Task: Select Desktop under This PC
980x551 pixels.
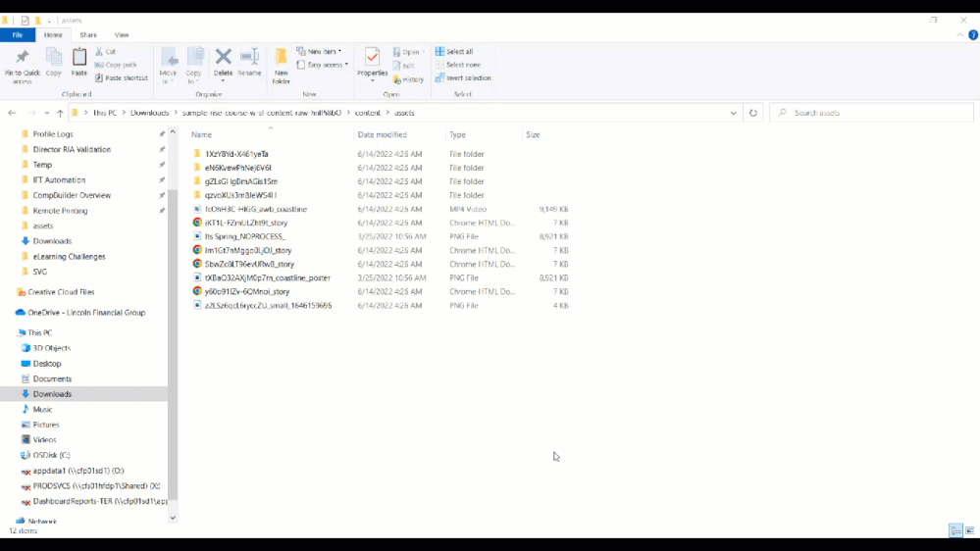Action: [x=47, y=364]
